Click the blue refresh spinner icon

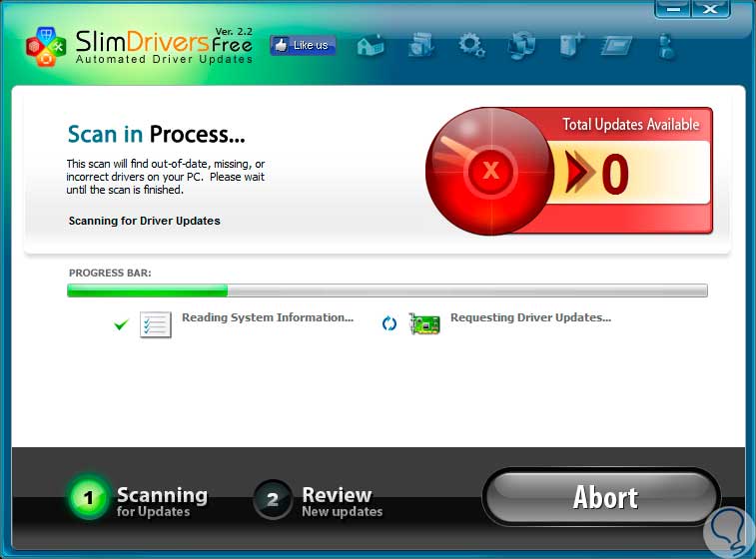coord(389,323)
